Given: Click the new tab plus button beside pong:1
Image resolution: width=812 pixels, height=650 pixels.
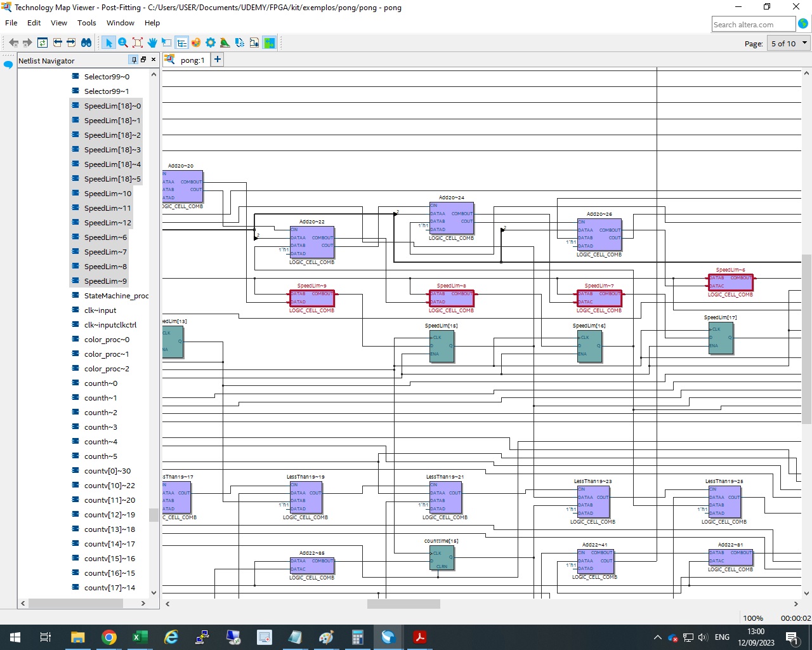Looking at the screenshot, I should [217, 58].
